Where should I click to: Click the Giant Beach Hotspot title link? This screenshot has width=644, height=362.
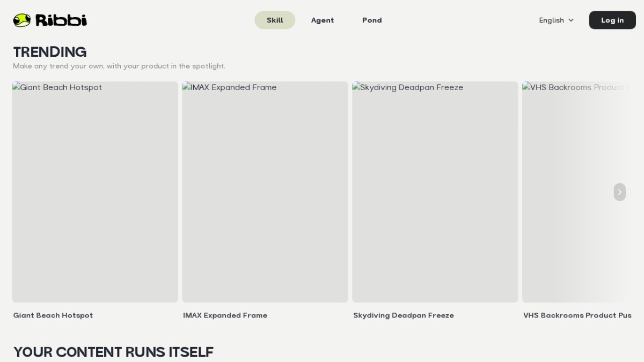click(53, 315)
